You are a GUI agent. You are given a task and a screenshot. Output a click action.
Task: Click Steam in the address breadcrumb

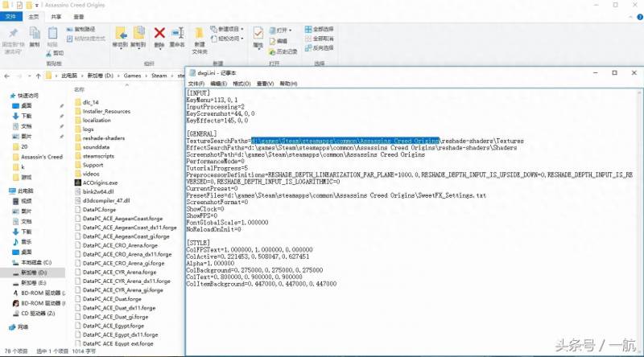[159, 76]
